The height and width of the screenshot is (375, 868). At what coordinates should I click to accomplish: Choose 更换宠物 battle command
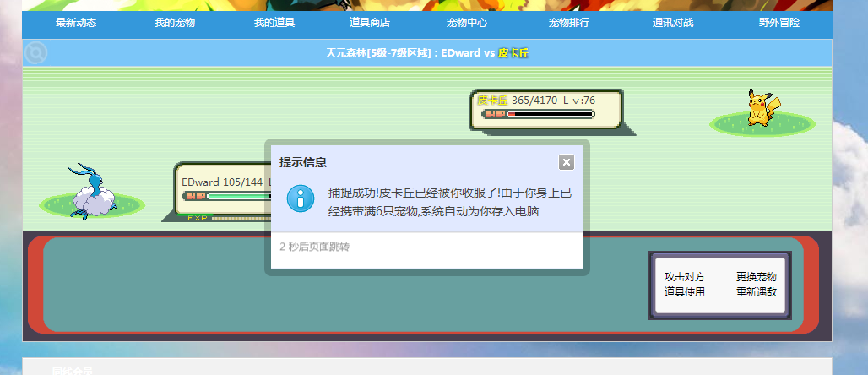757,277
